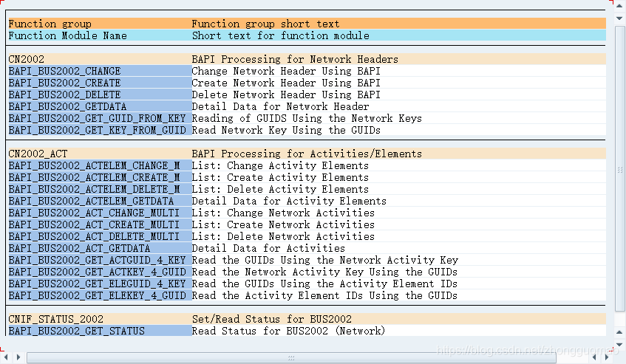Click the down arrow just below the topmost up arrow

(619, 18)
